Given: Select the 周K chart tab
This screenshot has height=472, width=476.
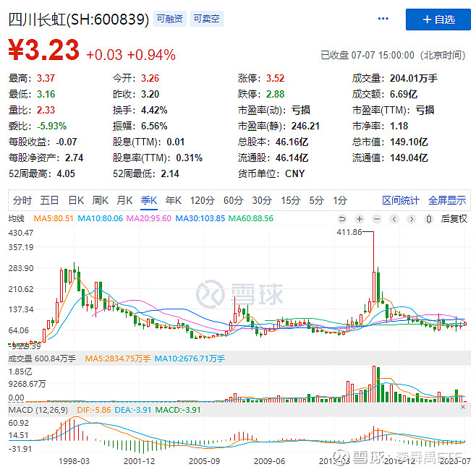Looking at the screenshot, I should point(100,200).
